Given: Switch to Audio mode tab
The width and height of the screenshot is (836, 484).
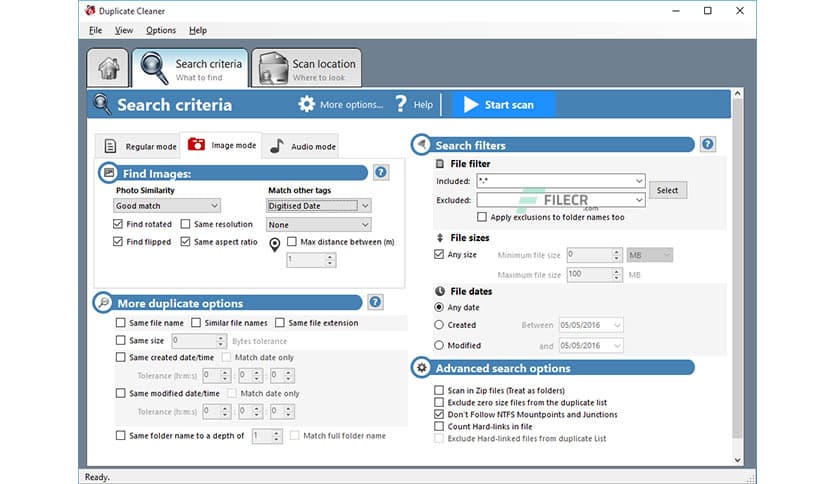Looking at the screenshot, I should coord(302,146).
